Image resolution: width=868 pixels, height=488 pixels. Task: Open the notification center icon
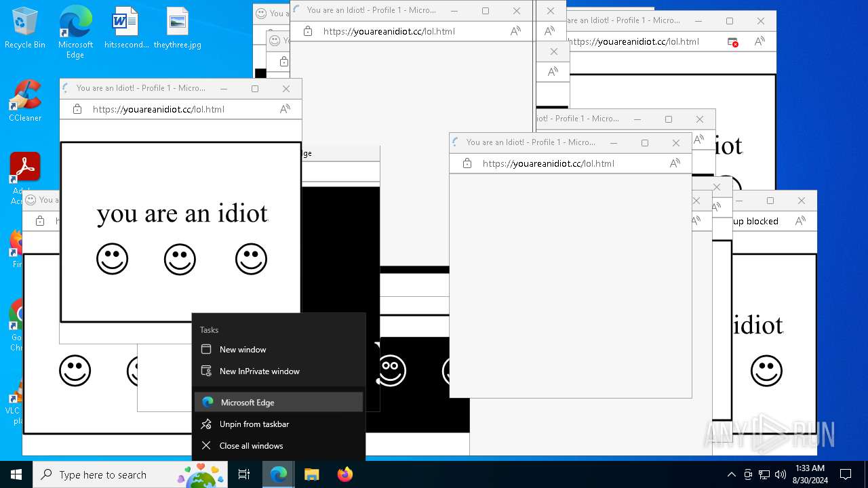click(846, 474)
